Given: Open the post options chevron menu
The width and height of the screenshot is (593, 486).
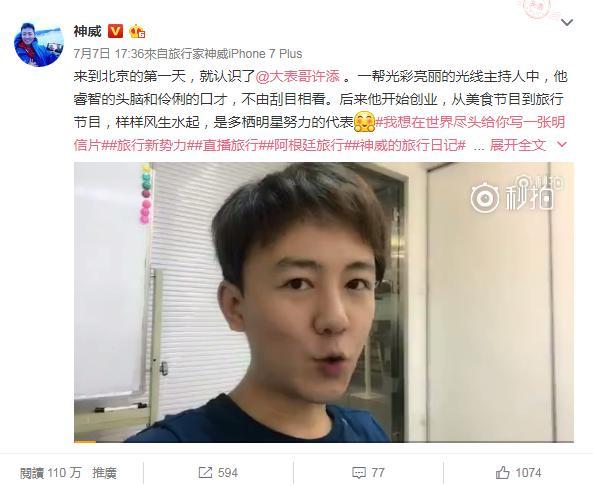Looking at the screenshot, I should pyautogui.click(x=567, y=23).
